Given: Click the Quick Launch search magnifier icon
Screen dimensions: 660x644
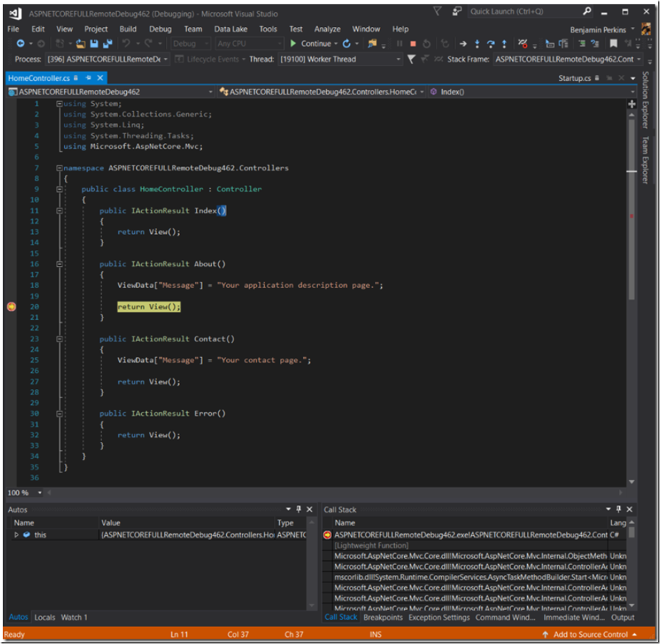Looking at the screenshot, I should pos(587,11).
